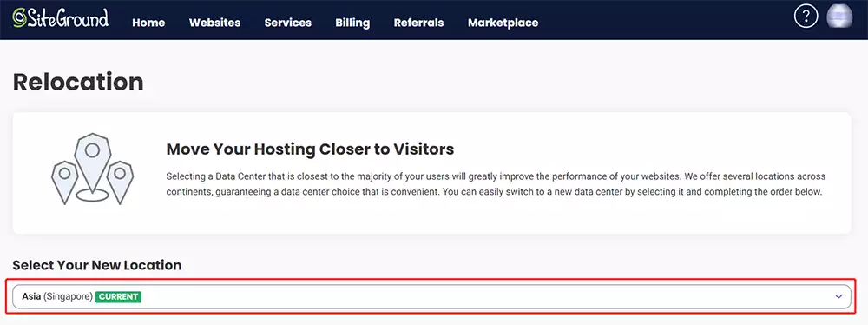Open the help question mark icon
868x325 pixels.
click(x=806, y=17)
